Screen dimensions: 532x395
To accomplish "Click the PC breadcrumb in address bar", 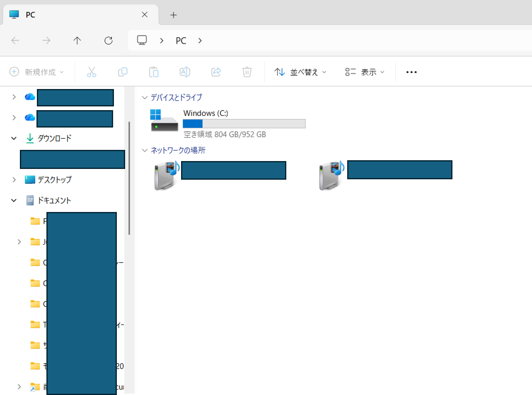I will [x=181, y=41].
